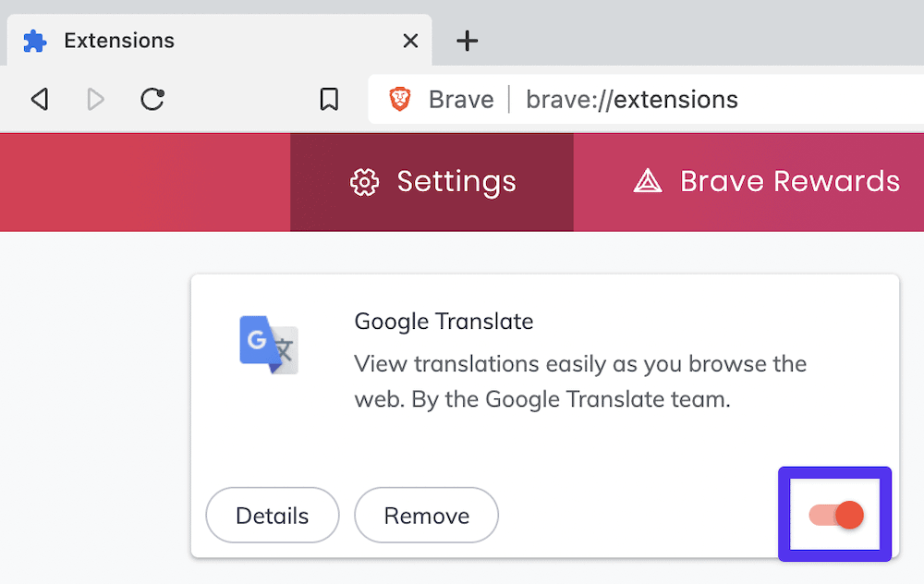
Task: Disable the Google Translate extension toggle
Action: (x=834, y=515)
